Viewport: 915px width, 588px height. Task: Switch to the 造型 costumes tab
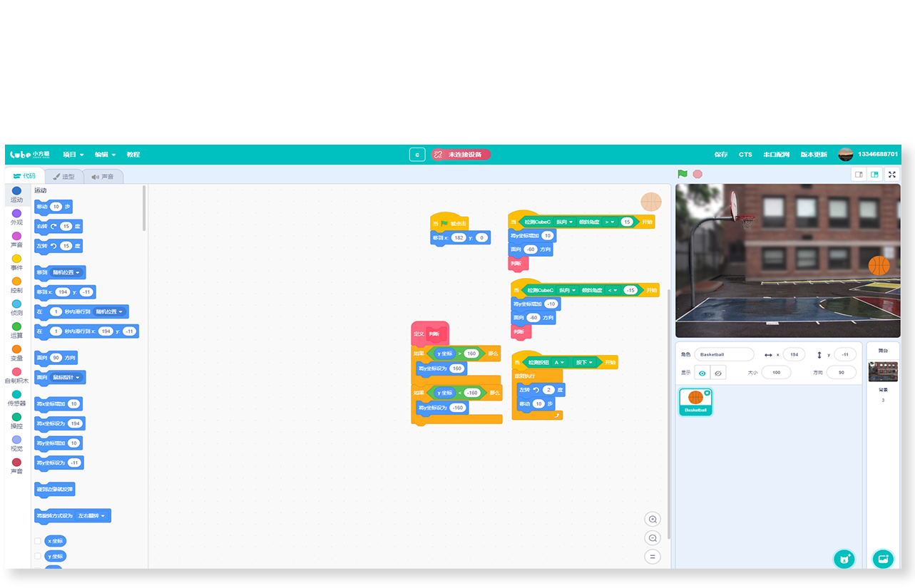click(63, 176)
